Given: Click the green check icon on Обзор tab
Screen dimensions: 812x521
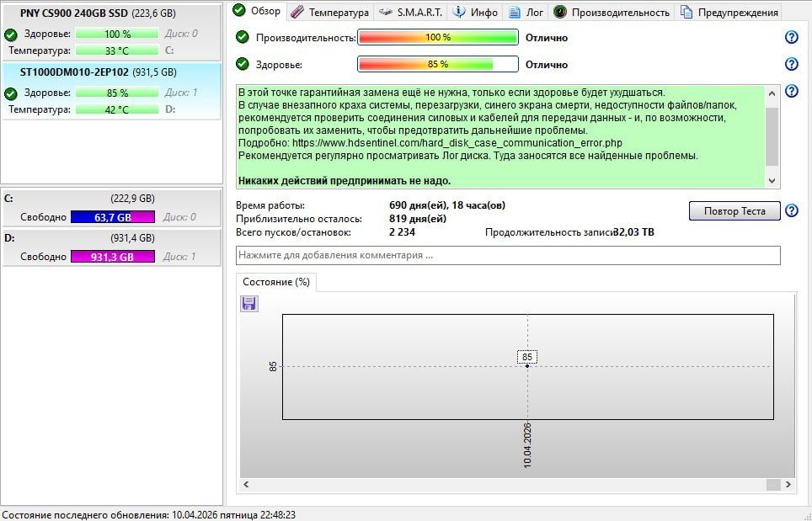Looking at the screenshot, I should [238, 10].
